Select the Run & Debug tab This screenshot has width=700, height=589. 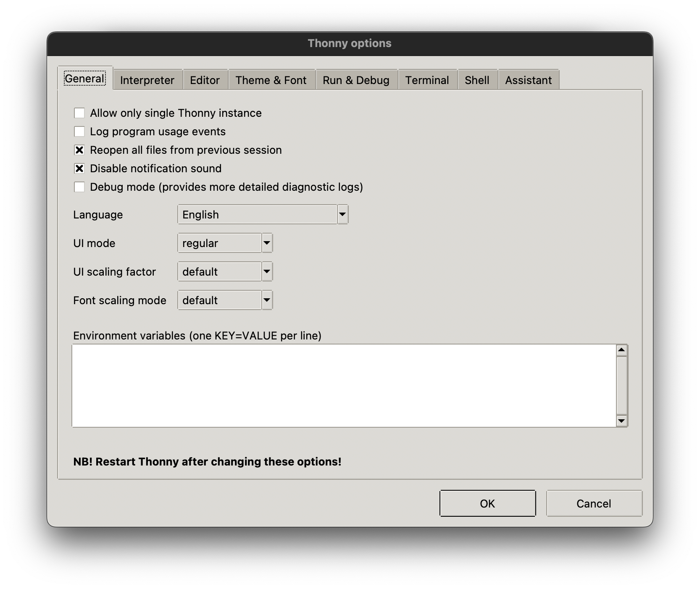pyautogui.click(x=356, y=80)
